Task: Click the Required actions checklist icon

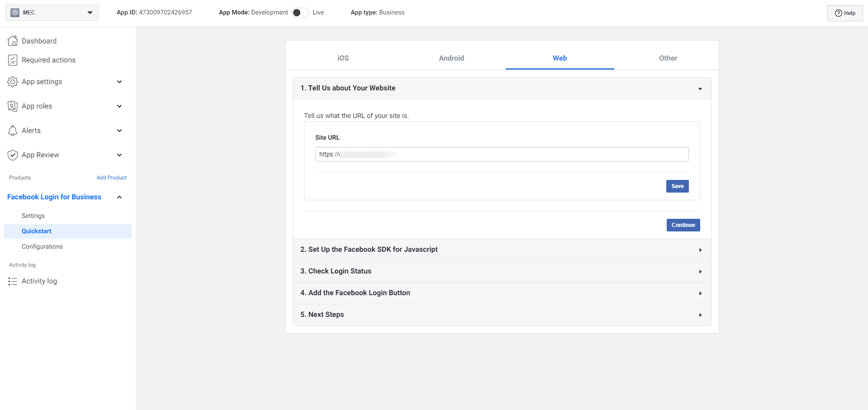Action: (13, 60)
